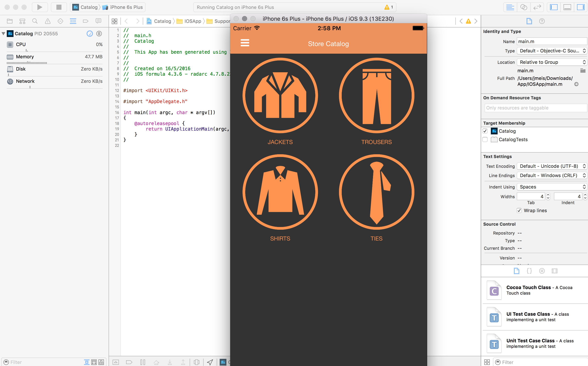The width and height of the screenshot is (588, 366).
Task: Open the hamburger menu in Store Catalog
Action: pos(245,43)
